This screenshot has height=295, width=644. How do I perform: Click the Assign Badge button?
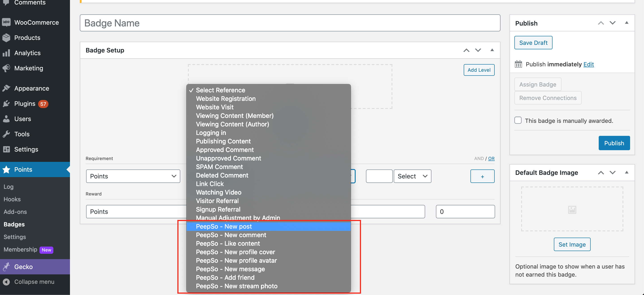[537, 84]
